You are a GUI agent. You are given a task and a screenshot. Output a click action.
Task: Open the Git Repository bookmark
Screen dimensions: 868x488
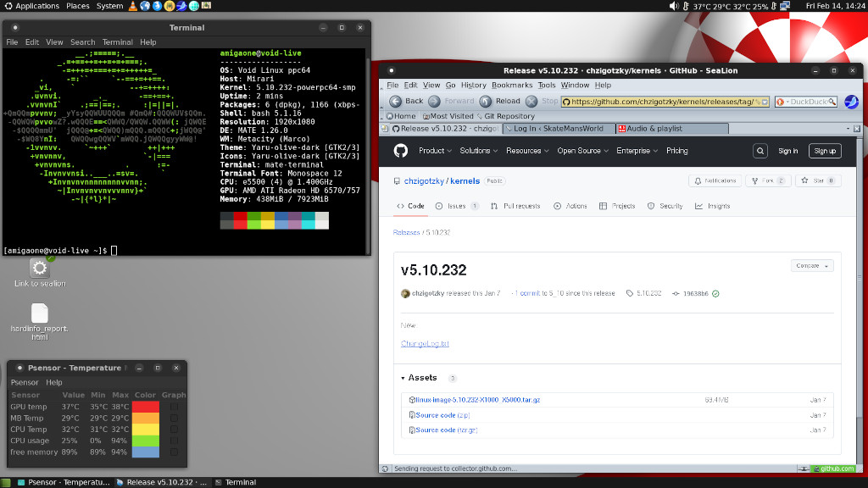click(505, 116)
